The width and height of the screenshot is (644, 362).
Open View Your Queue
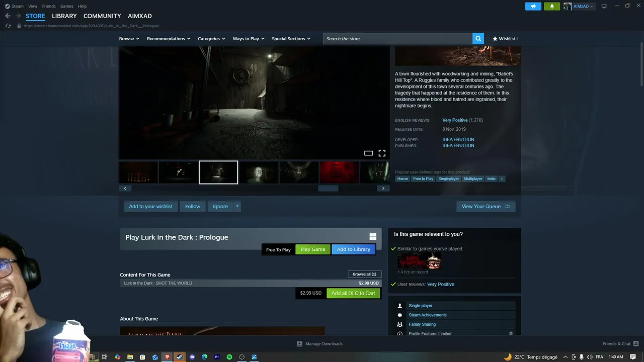pyautogui.click(x=486, y=206)
